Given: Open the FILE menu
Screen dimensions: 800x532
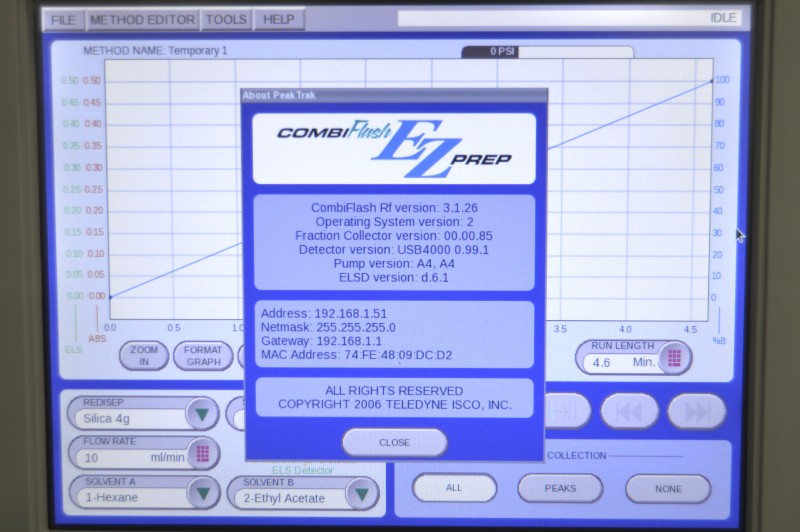Looking at the screenshot, I should [x=62, y=19].
